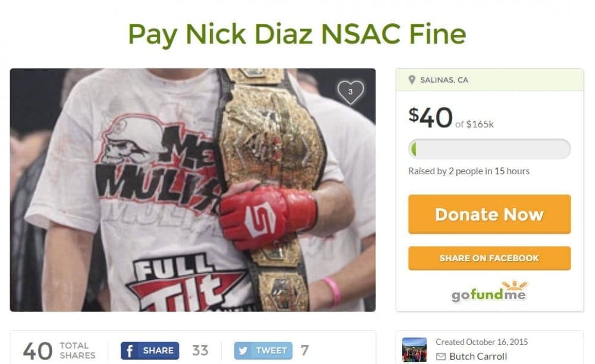Click the 40 Total Shares counter
The width and height of the screenshot is (595, 364).
point(59,351)
